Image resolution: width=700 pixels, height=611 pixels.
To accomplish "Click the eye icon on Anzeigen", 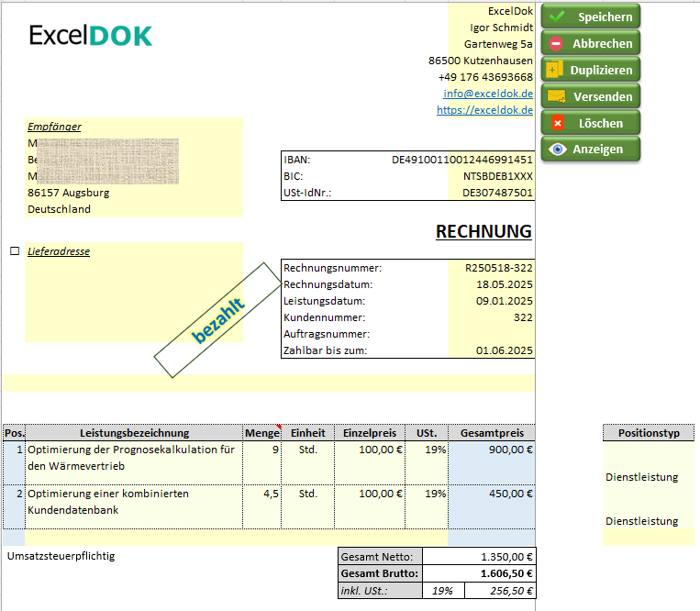I will [558, 149].
